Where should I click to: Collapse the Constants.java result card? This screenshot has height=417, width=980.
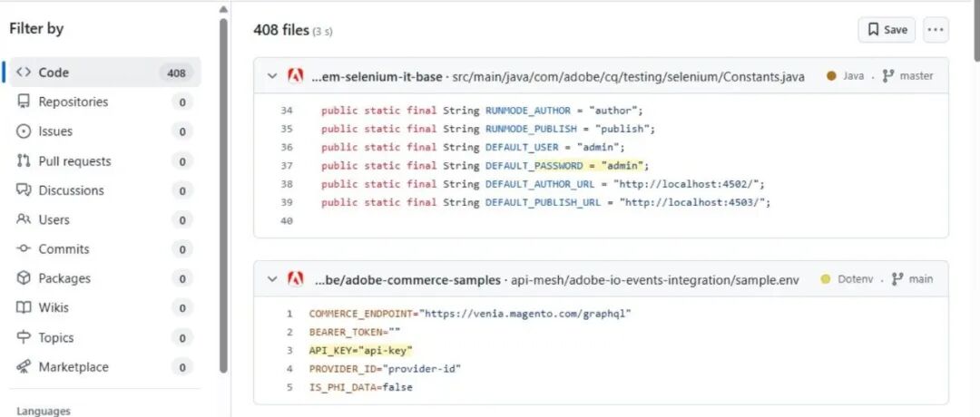click(272, 76)
